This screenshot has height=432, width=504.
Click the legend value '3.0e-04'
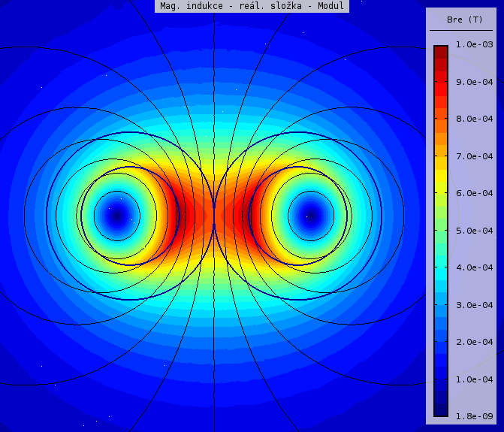point(475,305)
